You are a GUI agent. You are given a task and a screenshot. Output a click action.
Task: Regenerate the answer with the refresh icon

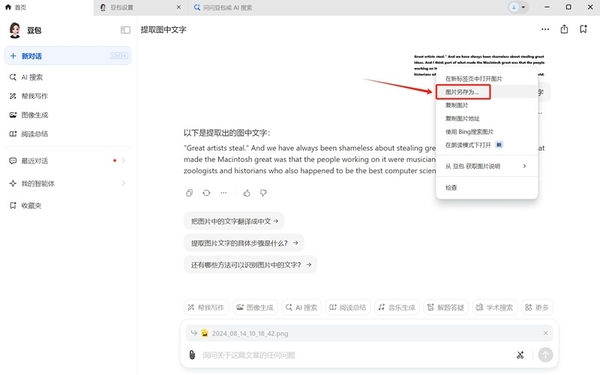[x=207, y=193]
